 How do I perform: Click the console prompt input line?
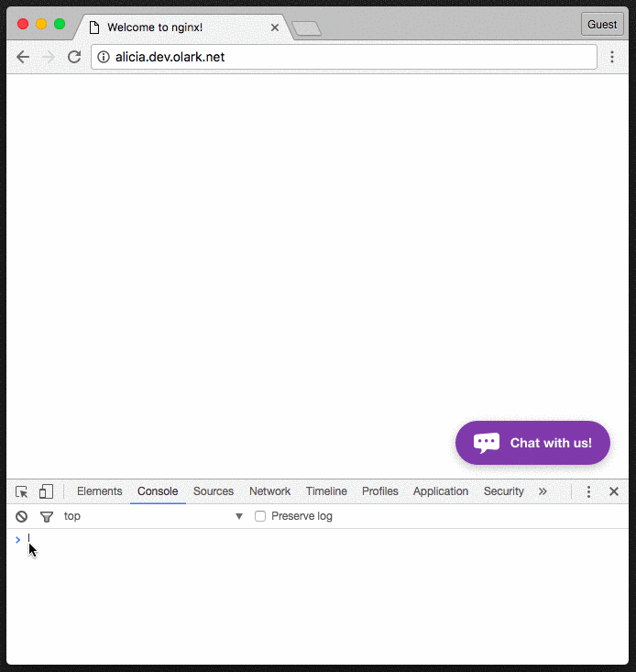click(x=318, y=539)
